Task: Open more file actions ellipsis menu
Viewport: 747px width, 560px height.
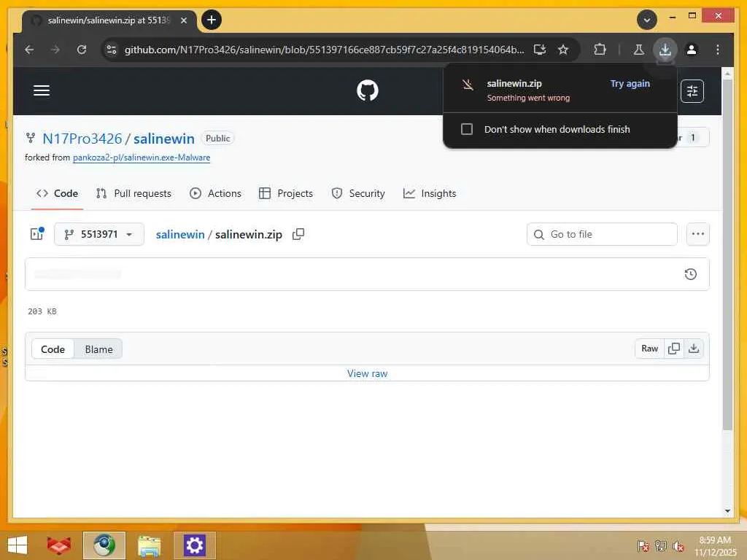Action: [698, 234]
